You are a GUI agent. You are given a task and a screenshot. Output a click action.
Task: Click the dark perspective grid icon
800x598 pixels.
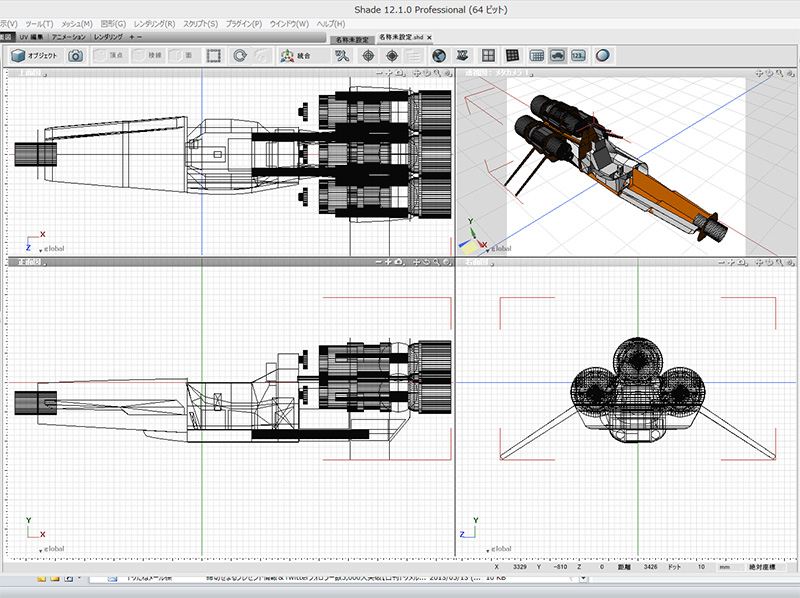pos(512,56)
